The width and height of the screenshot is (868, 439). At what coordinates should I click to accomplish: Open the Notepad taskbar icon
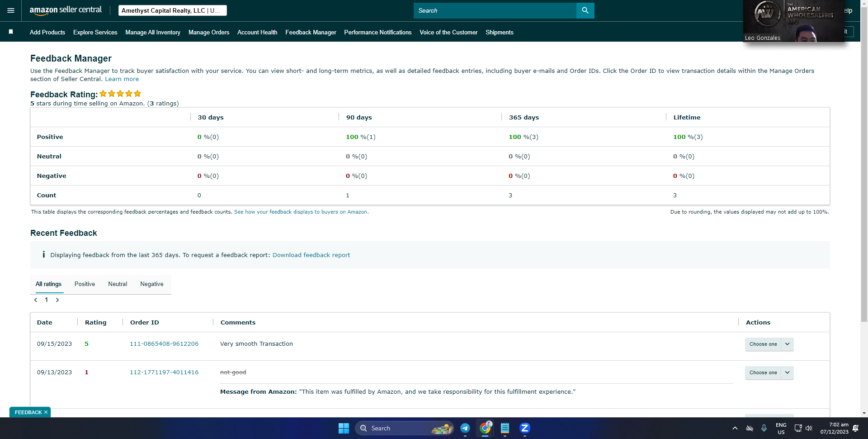click(505, 428)
